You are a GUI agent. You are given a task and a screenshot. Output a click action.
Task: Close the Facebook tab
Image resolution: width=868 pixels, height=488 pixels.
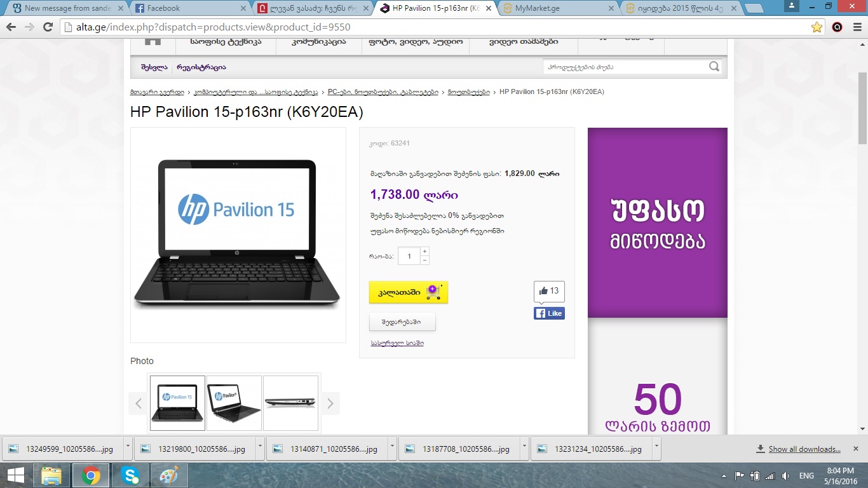(x=243, y=8)
